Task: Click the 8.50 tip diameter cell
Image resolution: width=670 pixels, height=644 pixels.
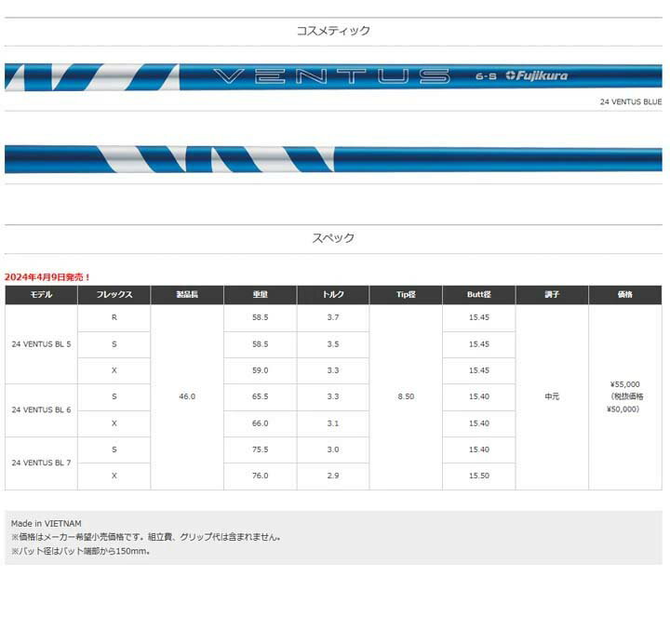Action: click(406, 396)
